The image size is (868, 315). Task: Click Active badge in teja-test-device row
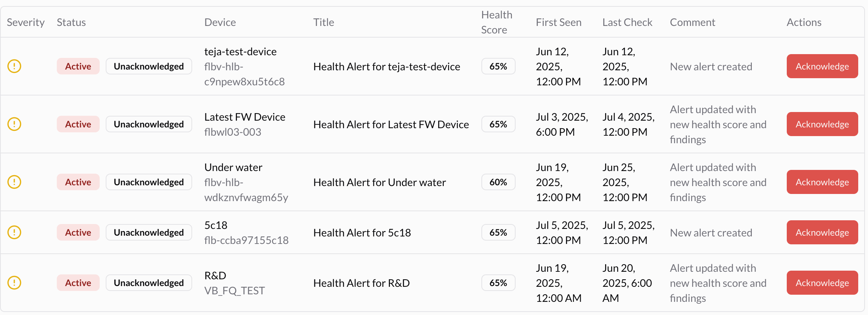click(x=78, y=66)
